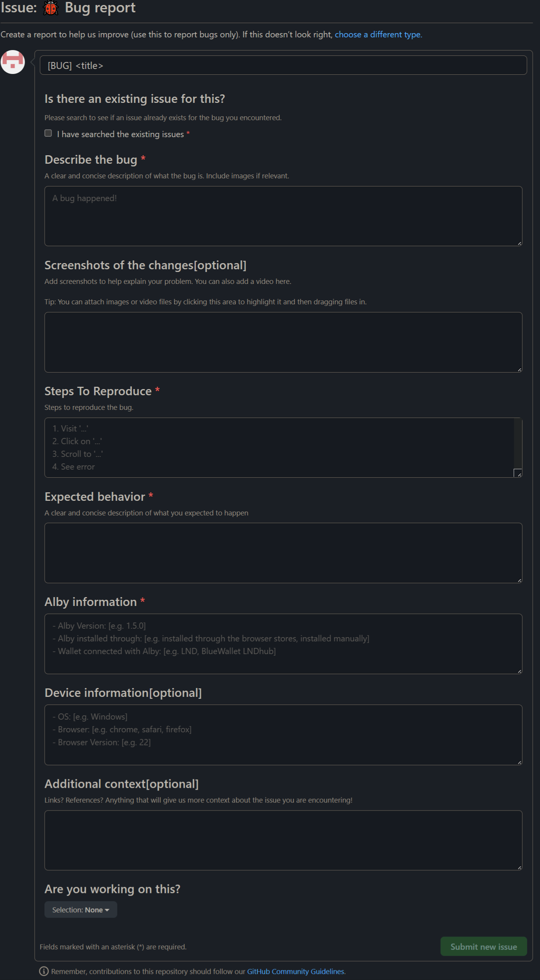Screen dimensions: 540x980
Task: Click inside the 'Additional context' text area
Action: pyautogui.click(x=284, y=840)
